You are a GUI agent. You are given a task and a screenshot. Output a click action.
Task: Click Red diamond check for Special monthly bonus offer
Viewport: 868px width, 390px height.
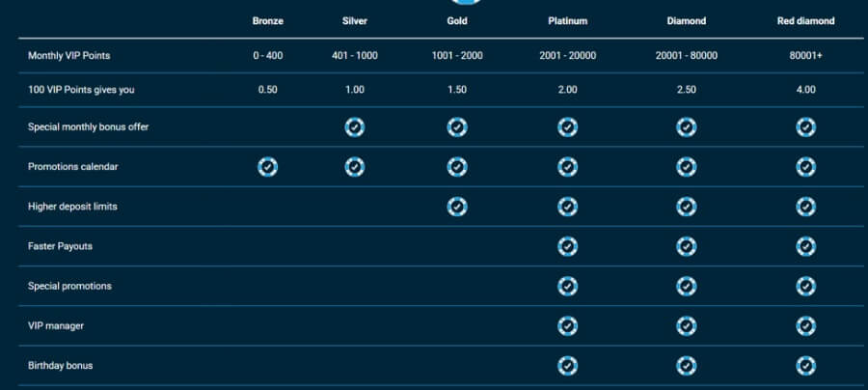(806, 127)
